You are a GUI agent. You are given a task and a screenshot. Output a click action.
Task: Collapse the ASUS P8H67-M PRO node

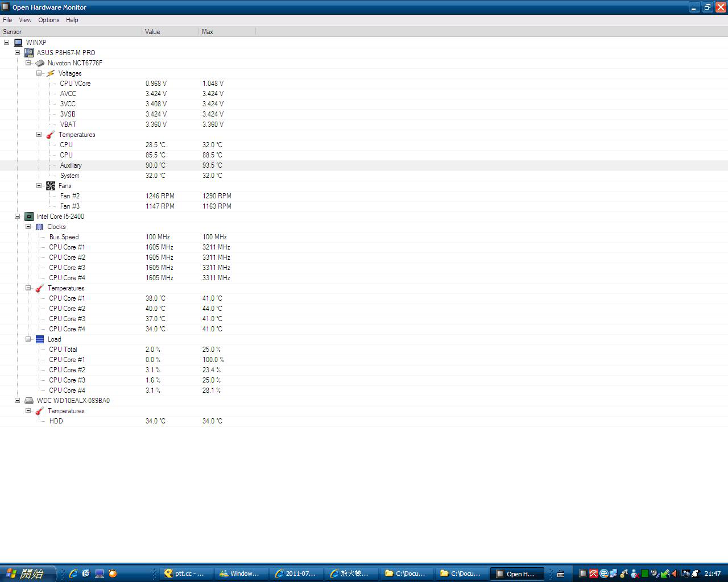pyautogui.click(x=18, y=53)
